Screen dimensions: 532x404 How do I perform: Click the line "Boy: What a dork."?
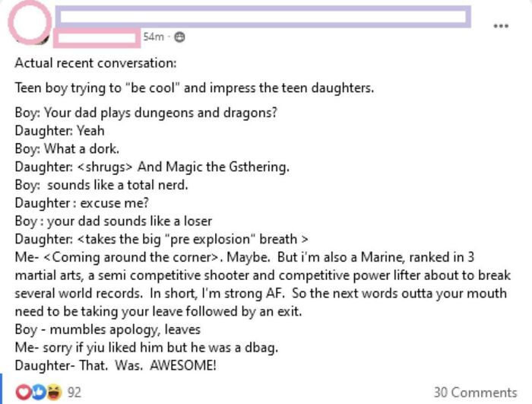tap(67, 148)
